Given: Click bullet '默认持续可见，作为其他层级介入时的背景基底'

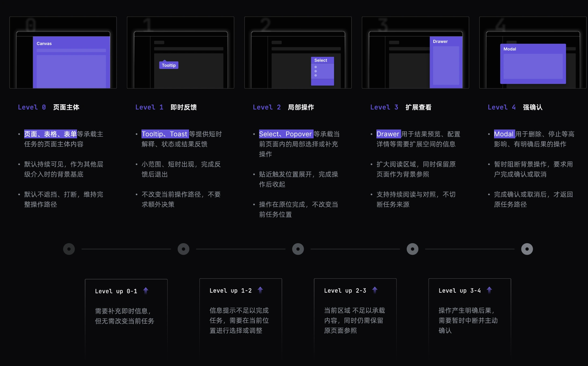Looking at the screenshot, I should 64,169.
